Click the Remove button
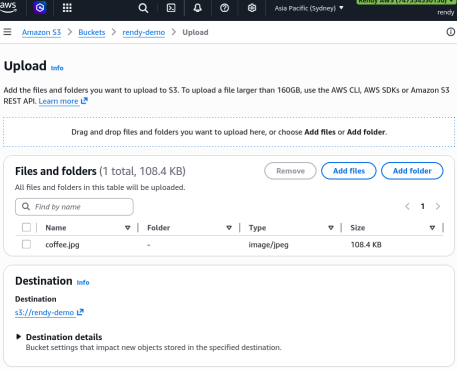This screenshot has width=457, height=369. pos(290,171)
